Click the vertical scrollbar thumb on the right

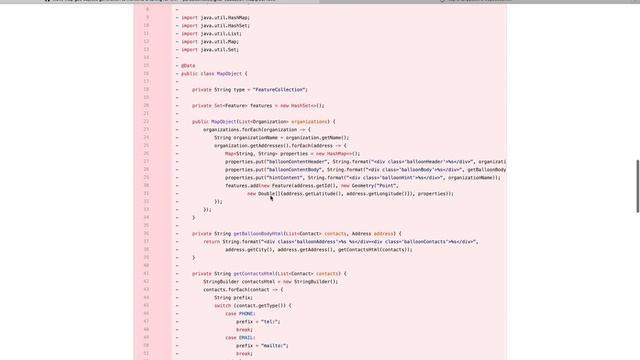[638, 186]
